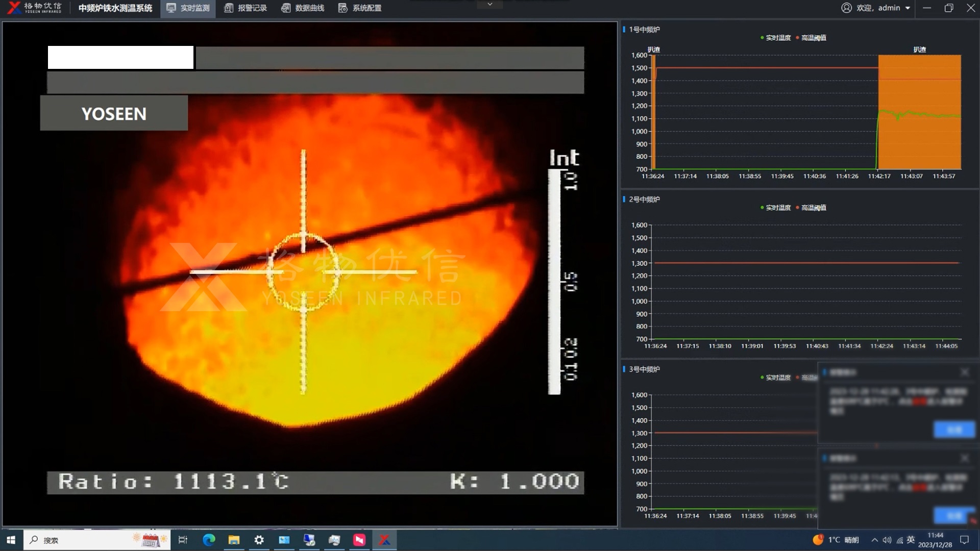Screen dimensions: 980x551
Task: Toggle 实时温度 legend in furnace 1 chart
Action: click(775, 38)
